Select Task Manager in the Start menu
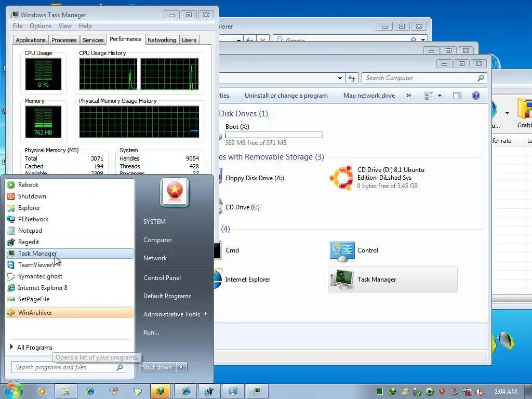Viewport: 532px width, 399px height. (x=70, y=254)
